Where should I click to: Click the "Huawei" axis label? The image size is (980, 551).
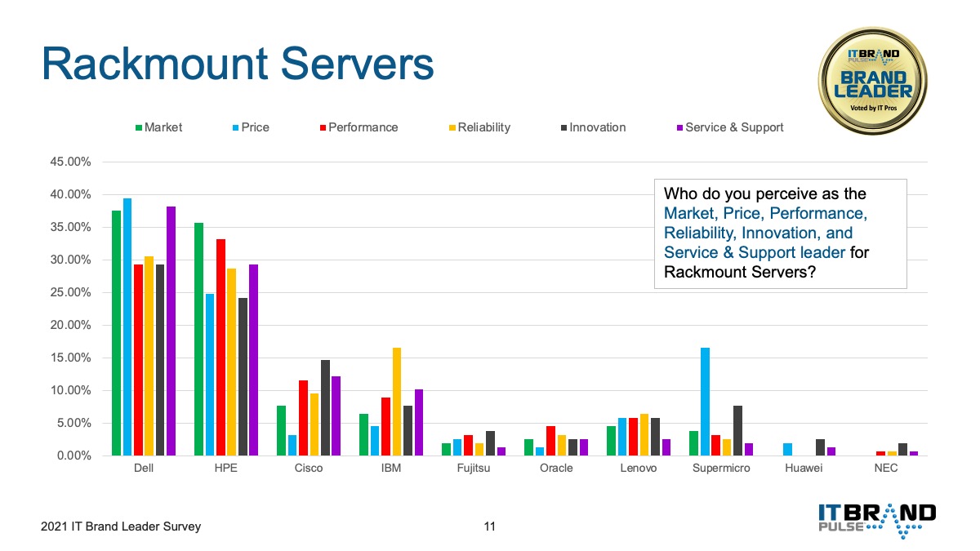[x=803, y=469]
